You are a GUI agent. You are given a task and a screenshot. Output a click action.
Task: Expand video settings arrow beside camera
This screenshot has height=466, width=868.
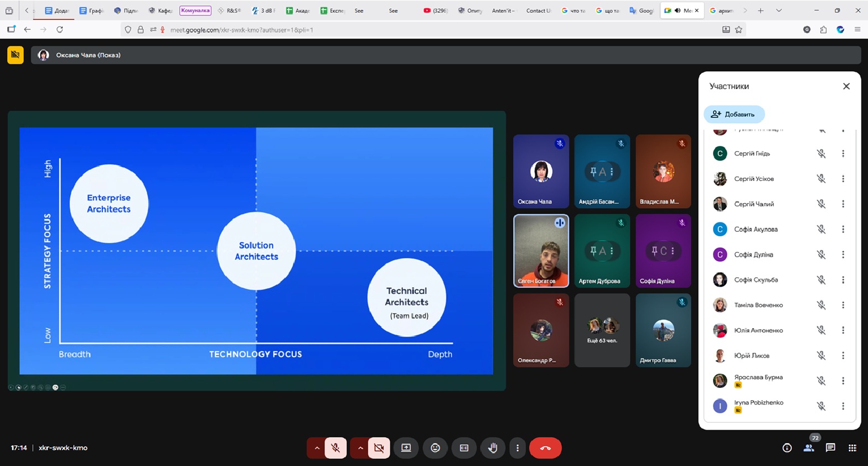(360, 448)
